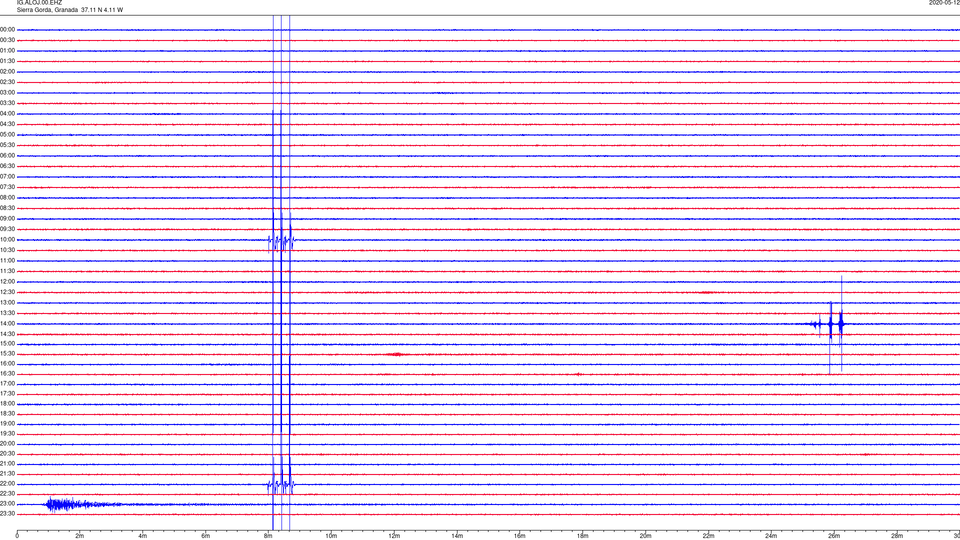This screenshot has height=540, width=960.
Task: Click the 6m axis tick label
Action: point(205,536)
